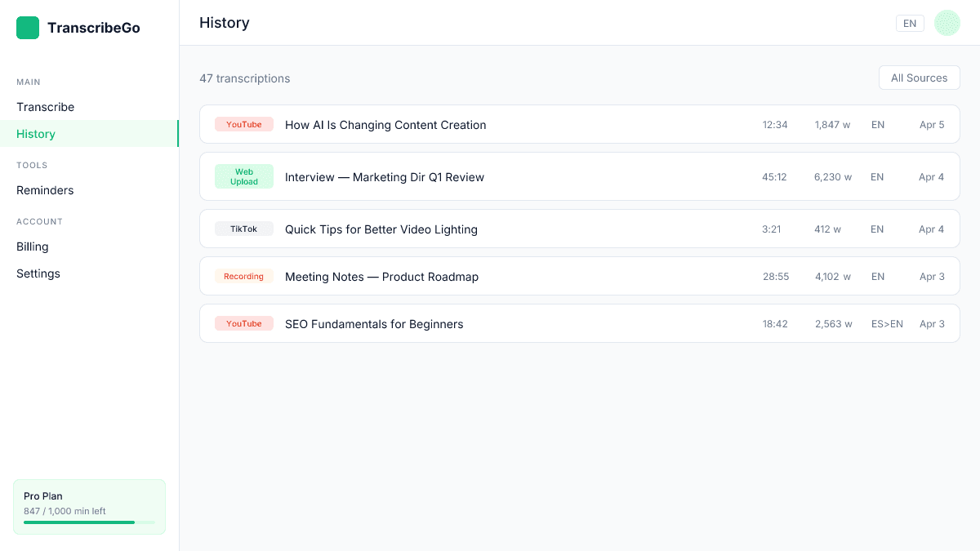Click the Recording badge on Meeting Notes

tap(243, 276)
